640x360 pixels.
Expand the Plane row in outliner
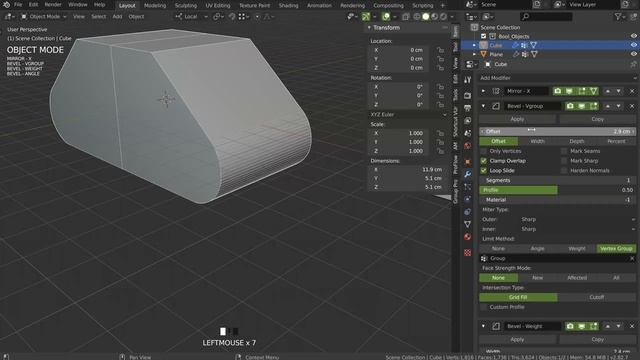pos(474,54)
